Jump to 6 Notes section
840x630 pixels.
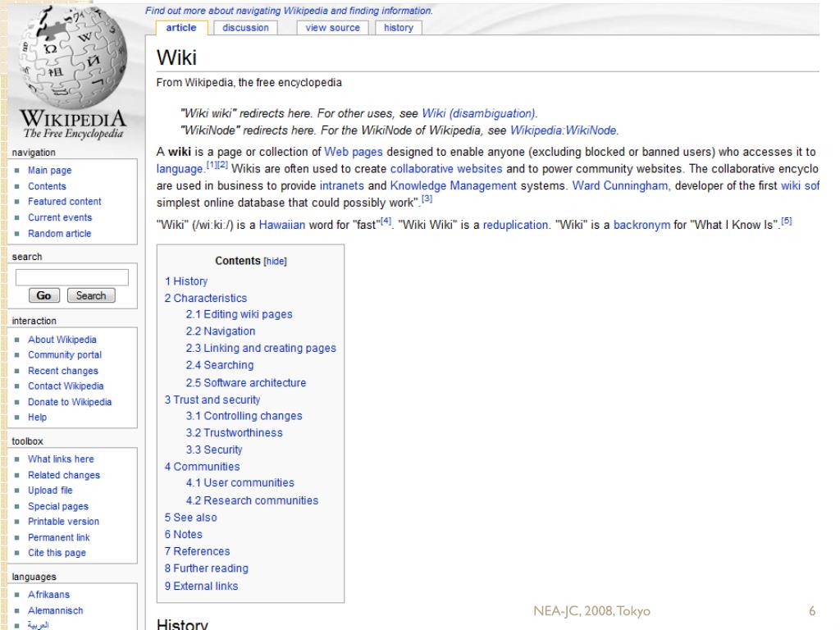183,535
